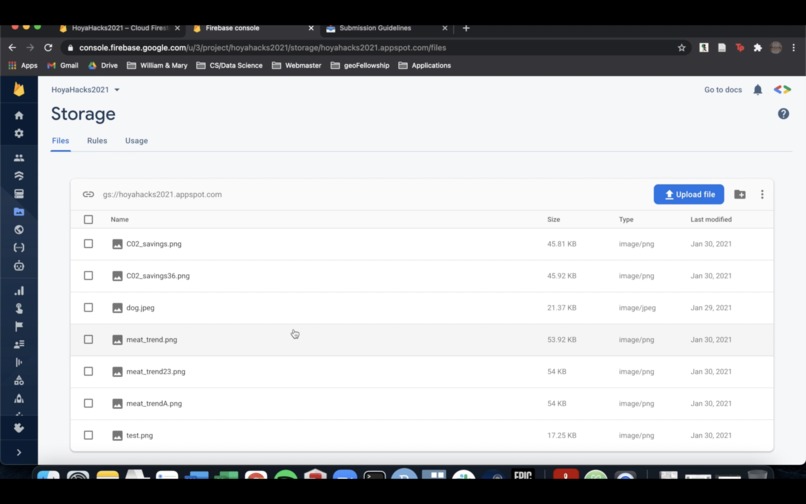Open the Drive bookmark
The height and width of the screenshot is (504, 806).
click(x=103, y=65)
